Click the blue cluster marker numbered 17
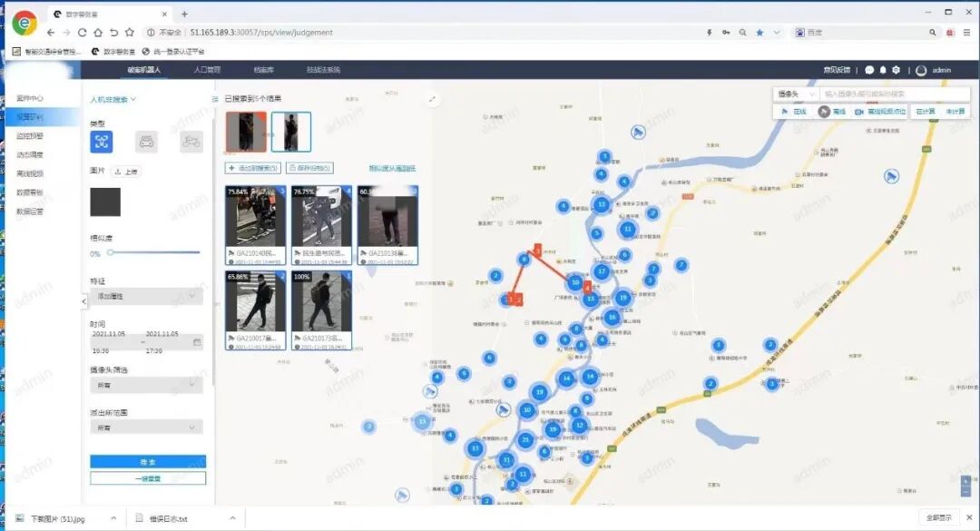The height and width of the screenshot is (531, 980). pos(602,271)
